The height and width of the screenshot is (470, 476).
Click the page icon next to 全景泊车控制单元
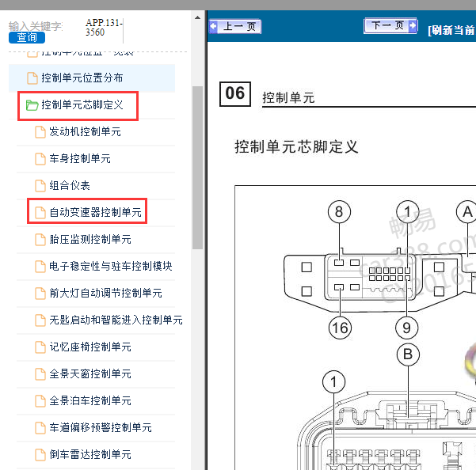pos(40,401)
